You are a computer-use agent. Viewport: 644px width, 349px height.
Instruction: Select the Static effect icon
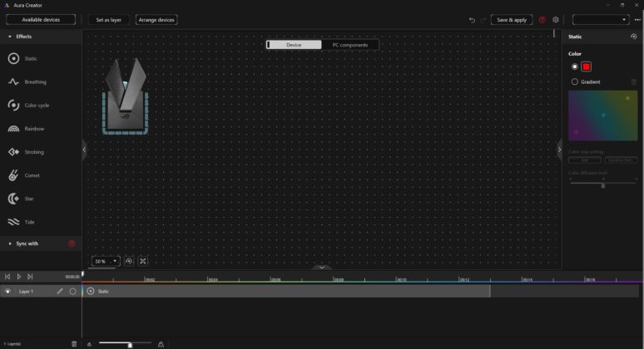(13, 59)
